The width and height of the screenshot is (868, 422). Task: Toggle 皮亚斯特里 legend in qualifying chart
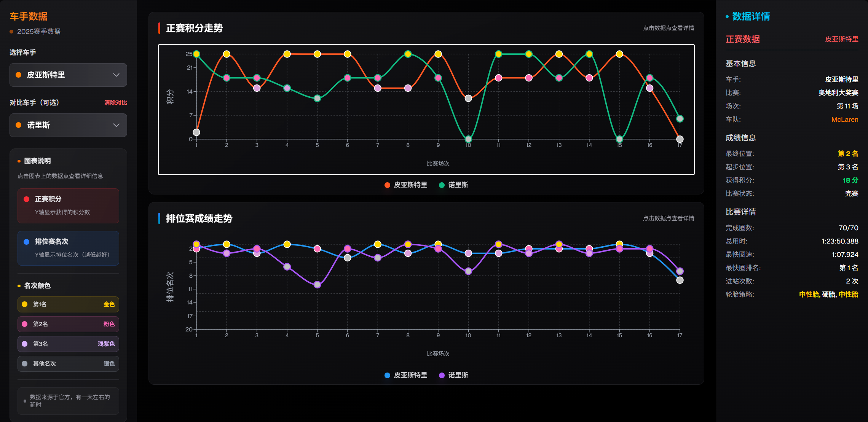point(406,375)
